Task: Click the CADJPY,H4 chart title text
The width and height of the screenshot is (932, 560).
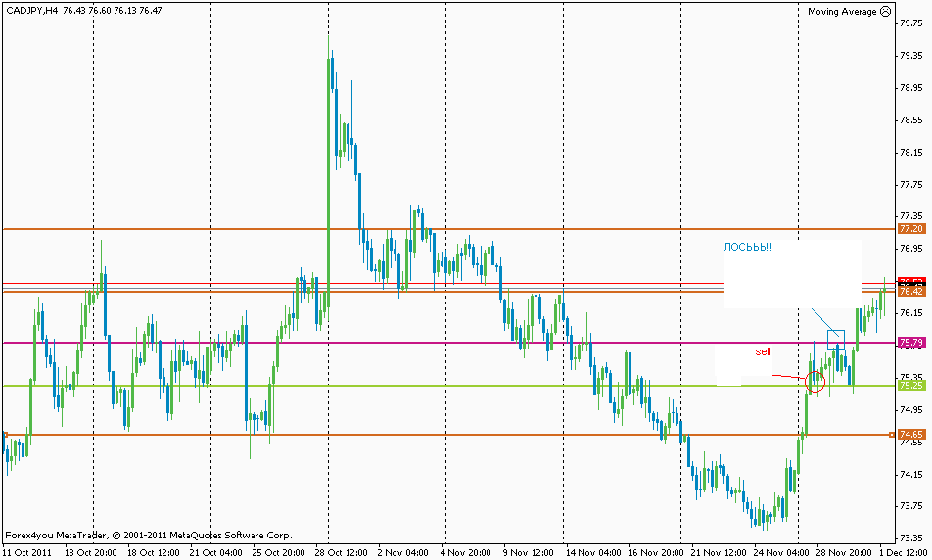Action: point(32,10)
